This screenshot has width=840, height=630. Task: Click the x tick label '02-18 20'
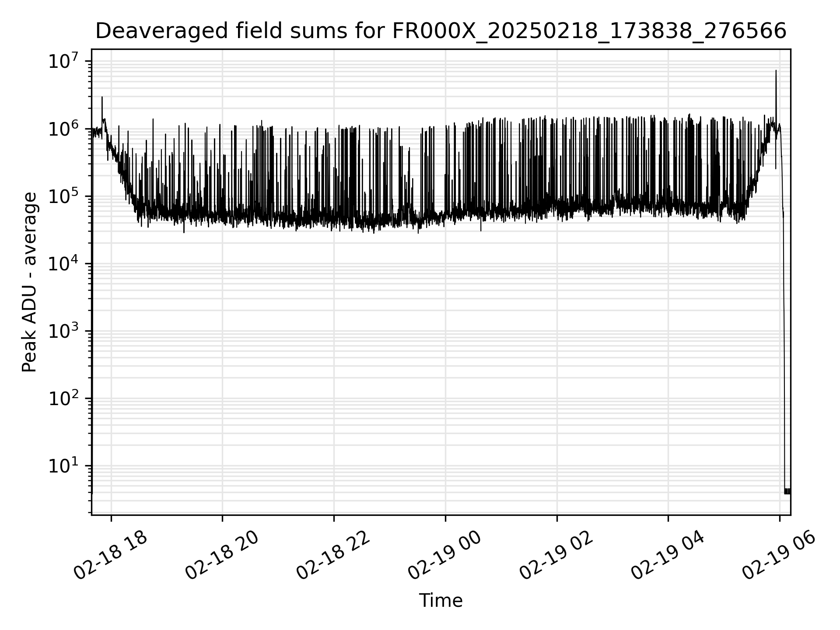click(x=222, y=556)
